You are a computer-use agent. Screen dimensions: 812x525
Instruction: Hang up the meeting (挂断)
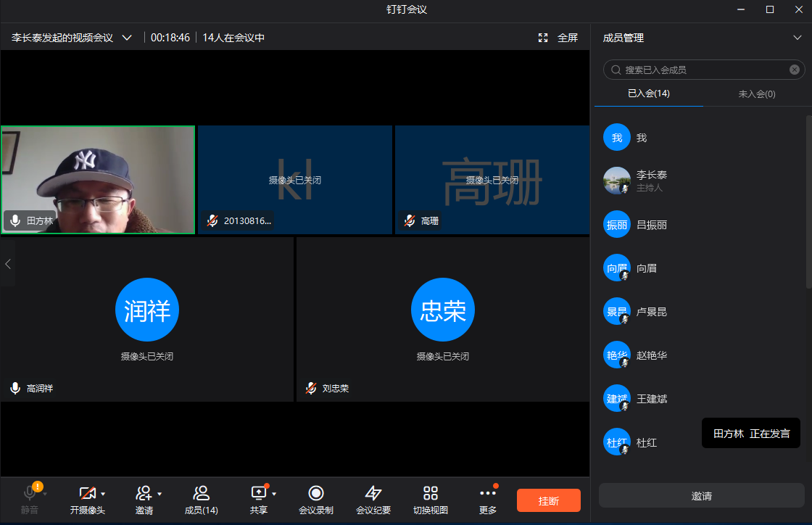(549, 500)
